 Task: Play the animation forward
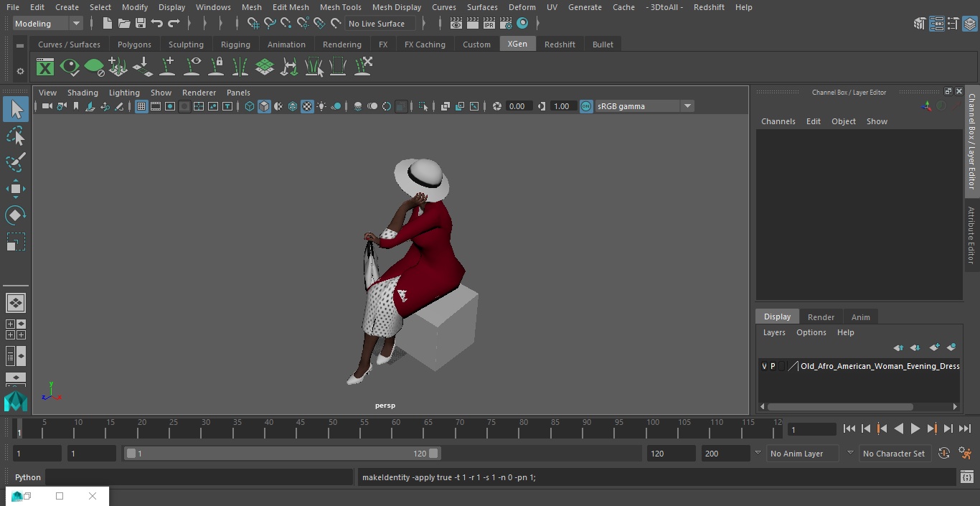(915, 428)
